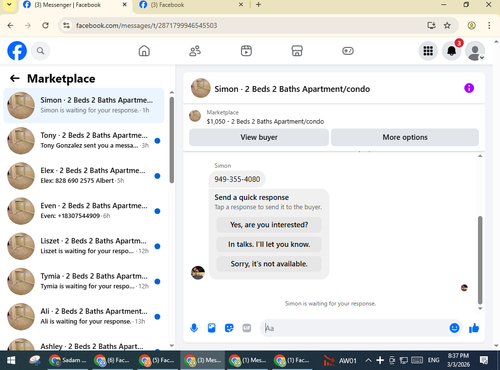Send quick response 'In talks. I'll let you know.'
The height and width of the screenshot is (370, 500).
269,244
